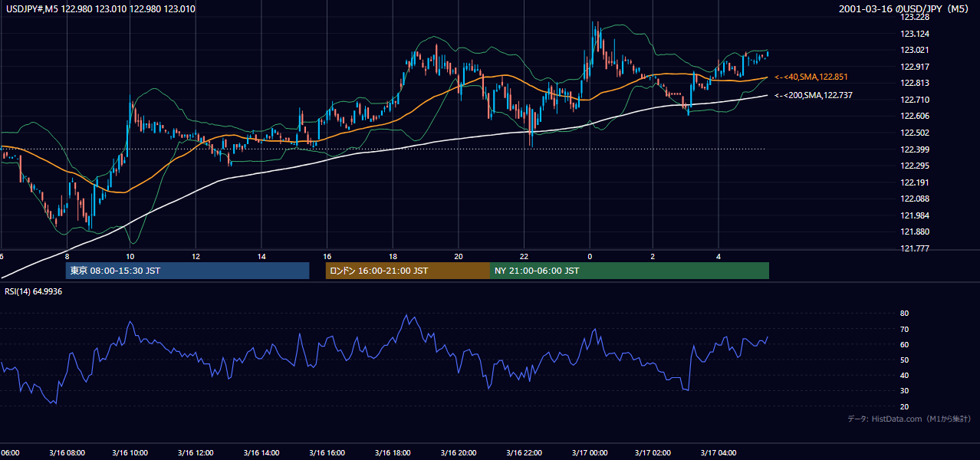980x460 pixels.
Task: Select the ロンドン 16:00-21:00 JST session bar
Action: (x=408, y=271)
